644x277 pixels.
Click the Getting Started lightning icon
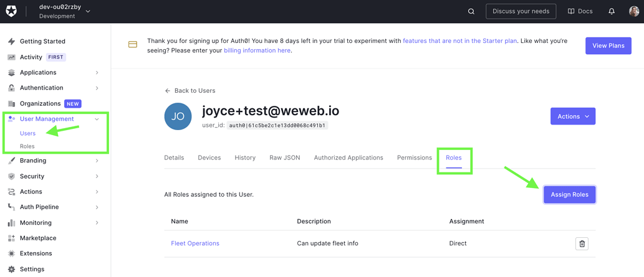[11, 42]
